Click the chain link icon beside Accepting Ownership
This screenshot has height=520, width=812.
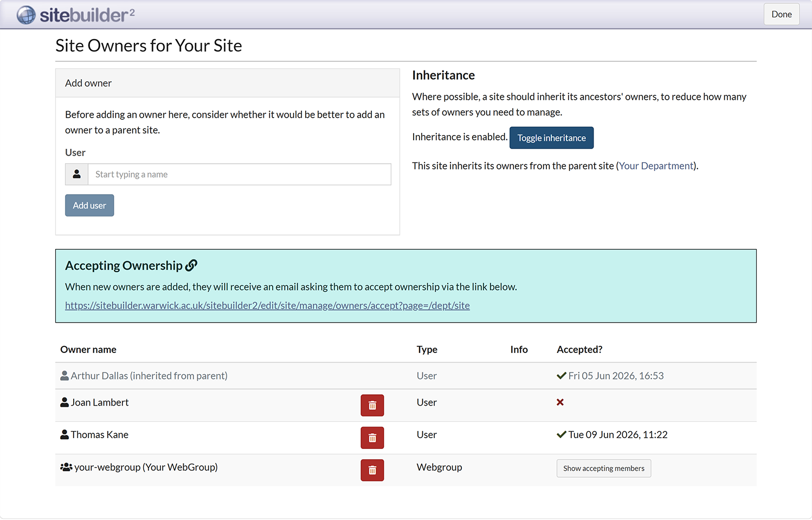(191, 265)
